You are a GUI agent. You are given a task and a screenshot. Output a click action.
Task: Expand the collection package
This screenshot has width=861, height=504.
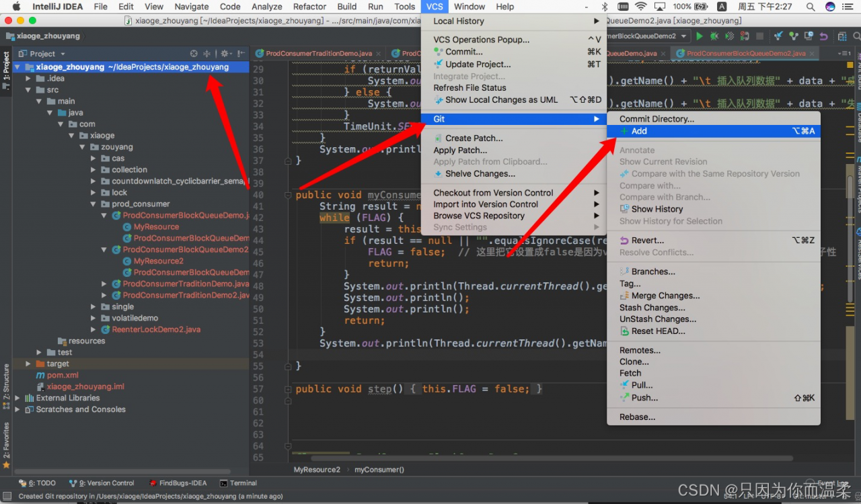pyautogui.click(x=93, y=170)
